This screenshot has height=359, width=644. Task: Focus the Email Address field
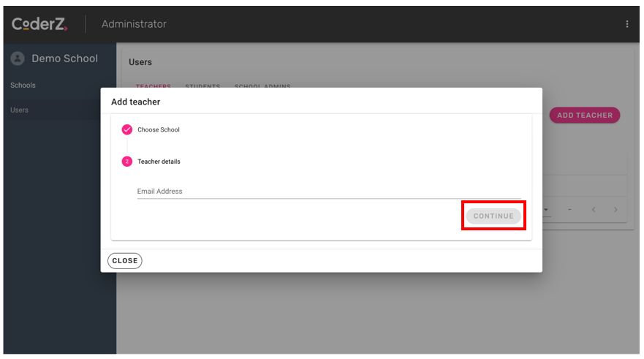(x=329, y=192)
